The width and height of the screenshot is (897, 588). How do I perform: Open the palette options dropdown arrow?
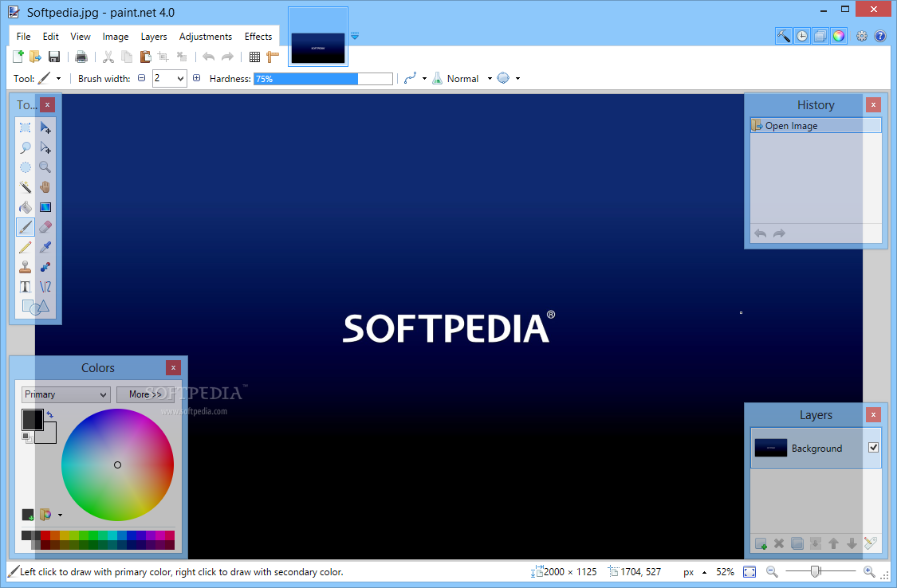click(x=60, y=515)
